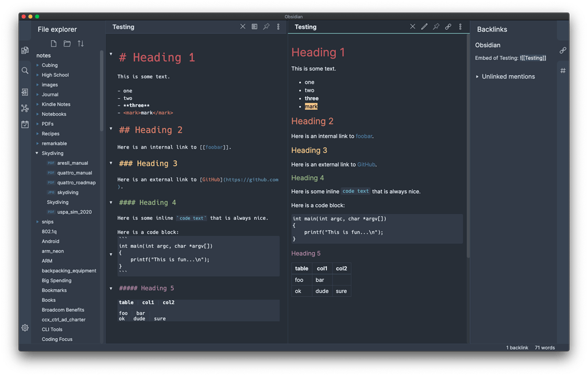The width and height of the screenshot is (588, 376).
Task: Change the file explorer sort order
Action: pos(80,44)
